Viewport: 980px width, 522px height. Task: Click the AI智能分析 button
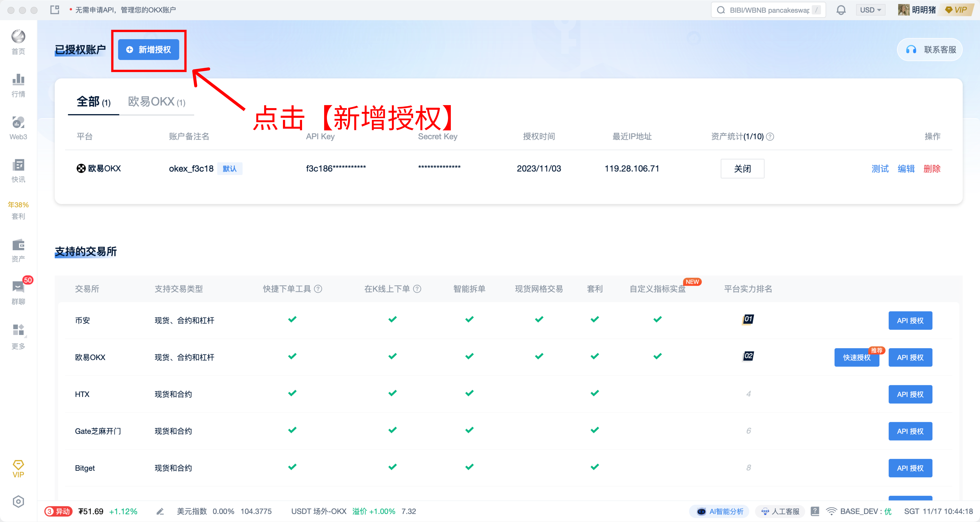point(719,511)
